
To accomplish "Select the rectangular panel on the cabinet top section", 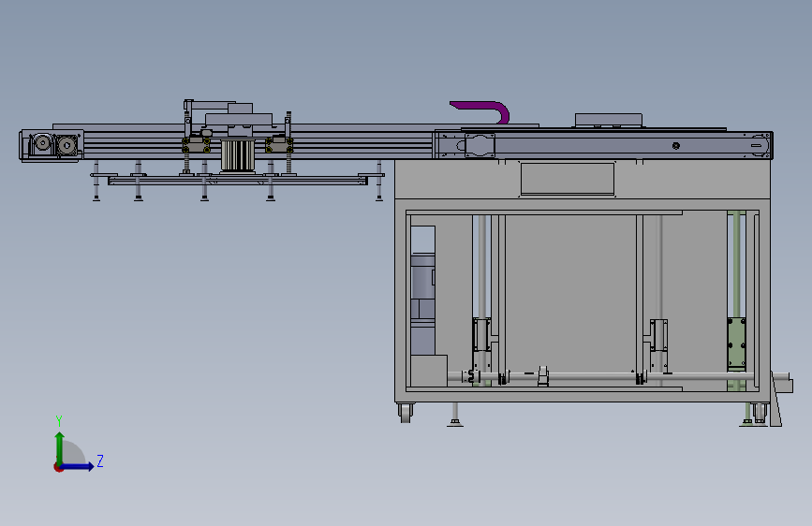I will (568, 179).
